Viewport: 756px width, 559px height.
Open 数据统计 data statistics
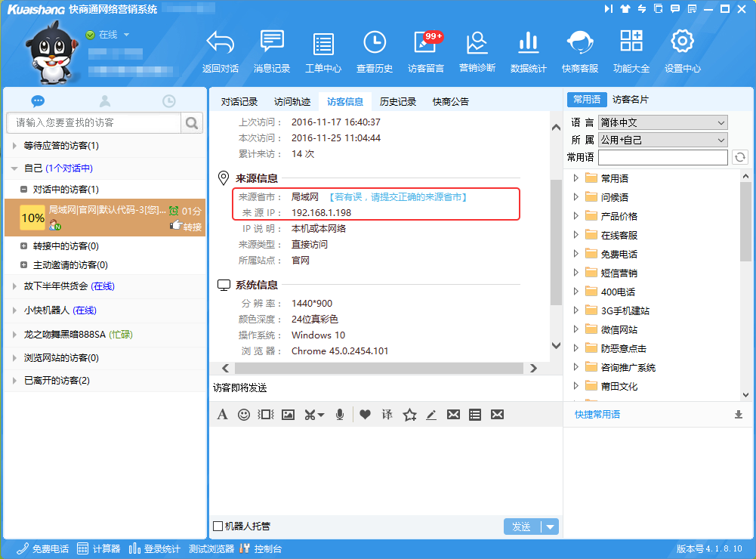point(528,51)
